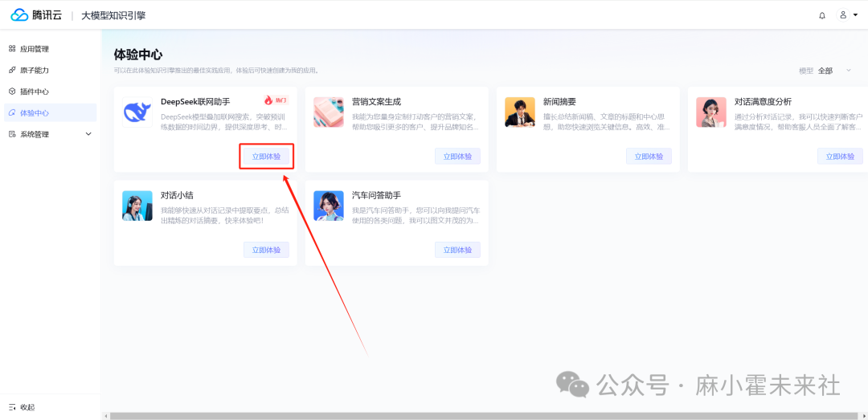Click the 插件中心 sidebar icon

point(12,92)
